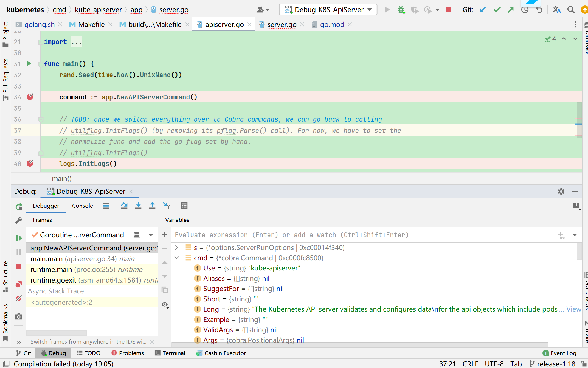Open profiler run dropdown arrow

pos(438,10)
